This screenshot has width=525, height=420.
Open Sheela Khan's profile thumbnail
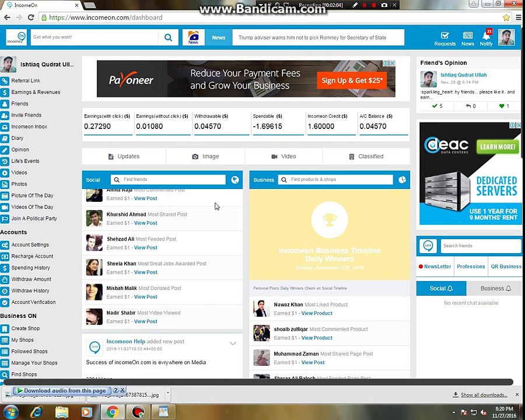pos(94,267)
